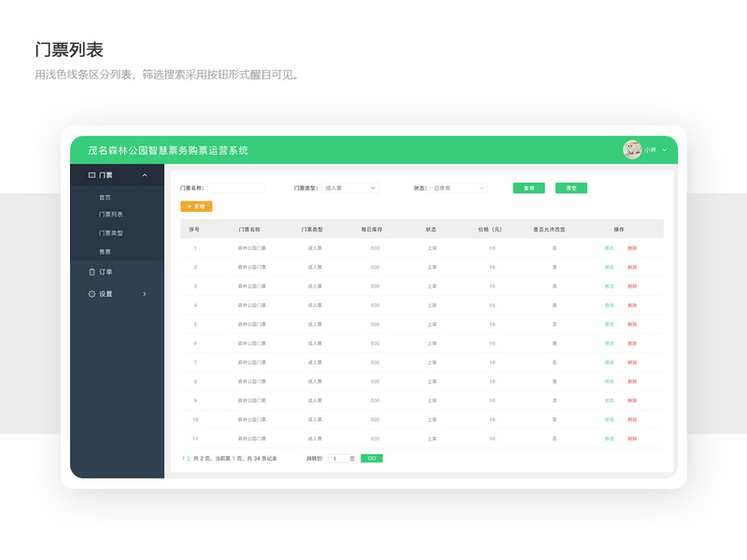Click 森林公园门票 name in row 1
Viewport: 747px width, 560px height.
(x=252, y=248)
